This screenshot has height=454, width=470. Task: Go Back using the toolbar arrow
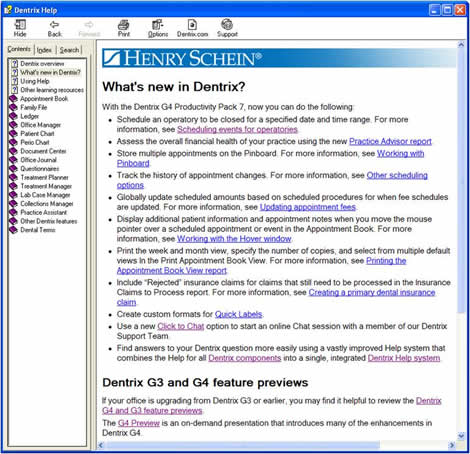[x=54, y=28]
